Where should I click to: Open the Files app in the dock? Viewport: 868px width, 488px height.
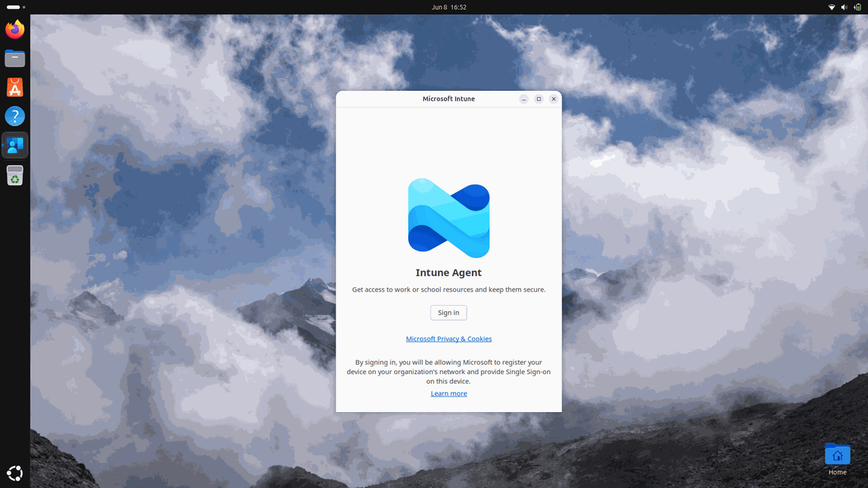[x=15, y=58]
